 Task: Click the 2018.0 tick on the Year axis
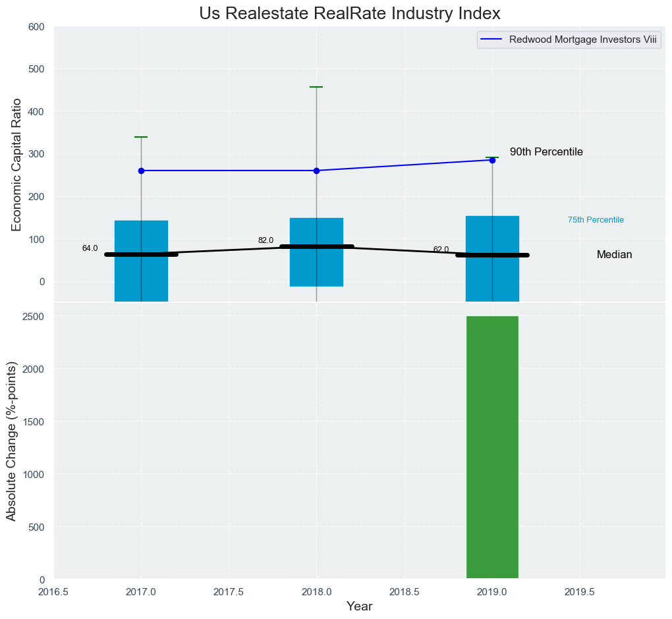pyautogui.click(x=316, y=591)
